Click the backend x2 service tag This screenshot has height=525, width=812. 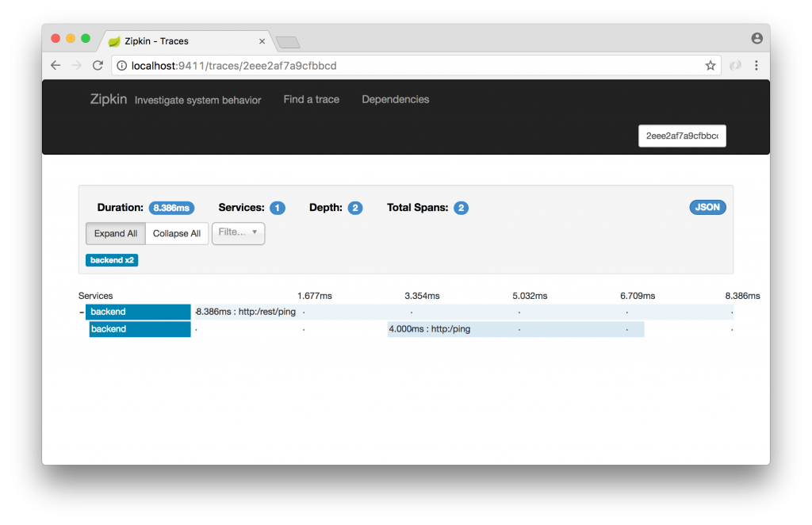[112, 260]
